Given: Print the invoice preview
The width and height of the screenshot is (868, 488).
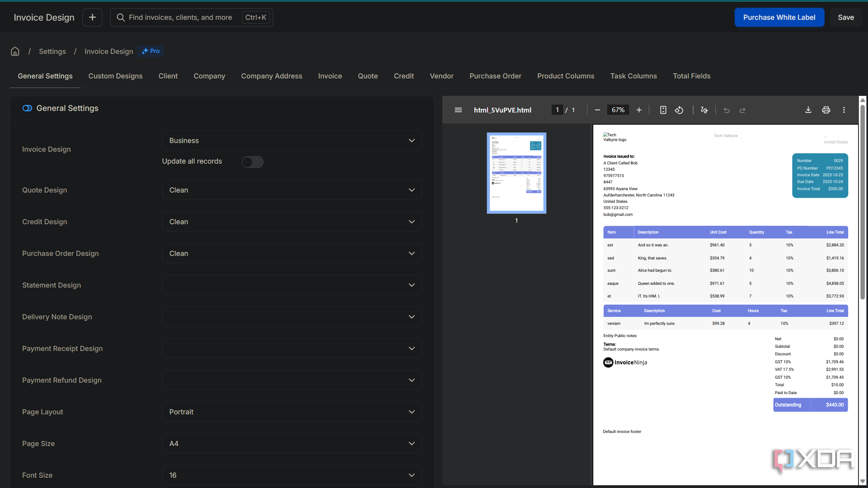Looking at the screenshot, I should [826, 110].
